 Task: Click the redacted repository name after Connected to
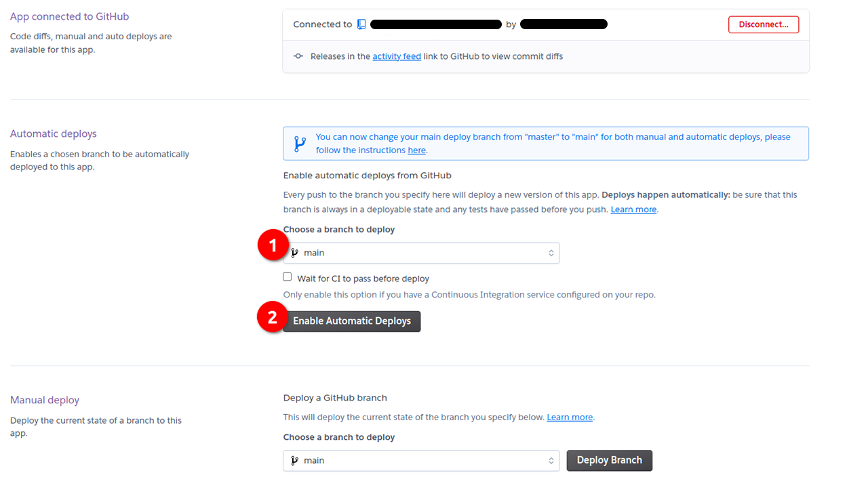pos(436,24)
